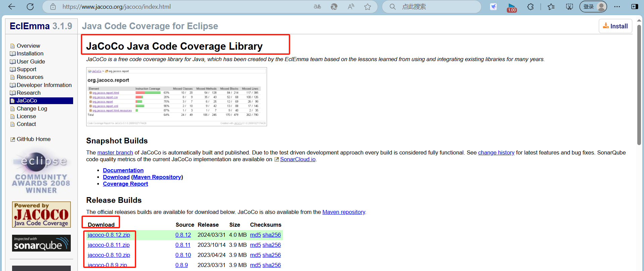This screenshot has width=644, height=271.
Task: Click the Powered by JaCoCo badge
Action: [41, 215]
